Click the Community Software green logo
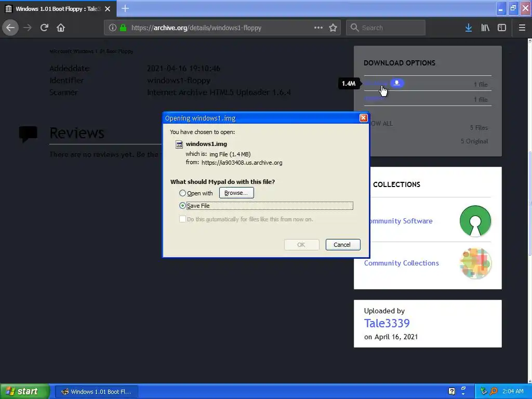 click(x=475, y=221)
